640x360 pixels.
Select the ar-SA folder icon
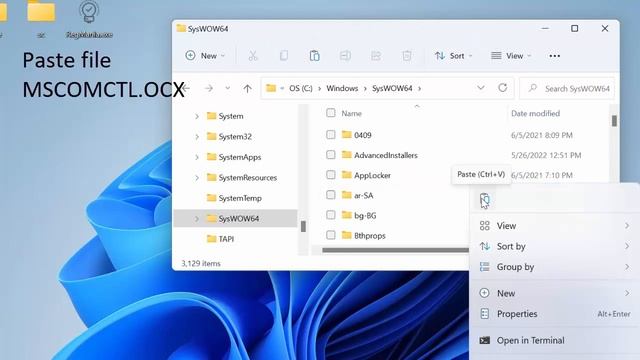347,195
